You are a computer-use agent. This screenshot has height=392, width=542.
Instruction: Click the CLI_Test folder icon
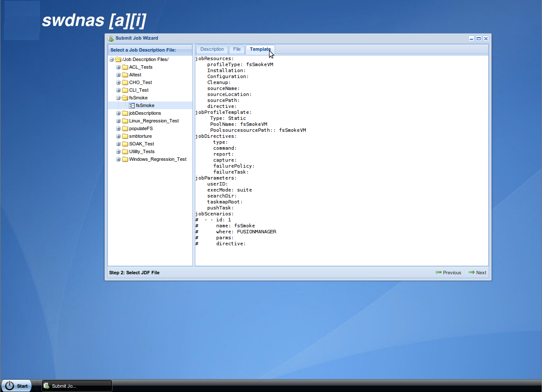125,90
